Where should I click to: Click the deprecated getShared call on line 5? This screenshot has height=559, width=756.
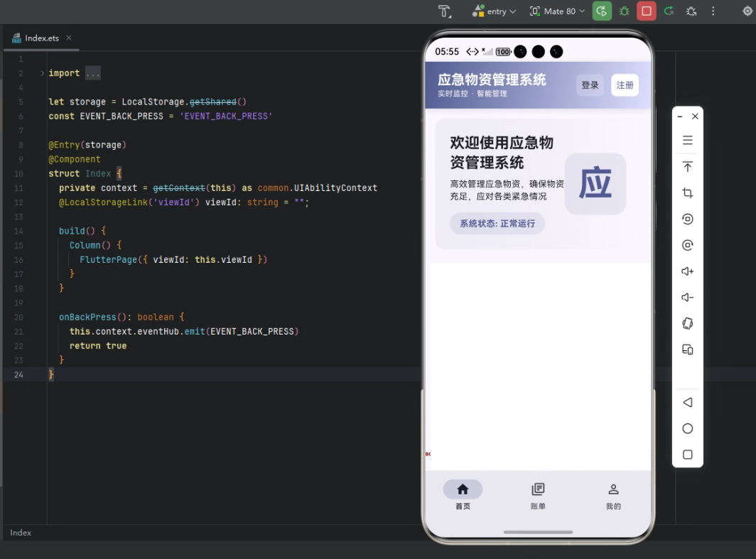click(x=212, y=102)
